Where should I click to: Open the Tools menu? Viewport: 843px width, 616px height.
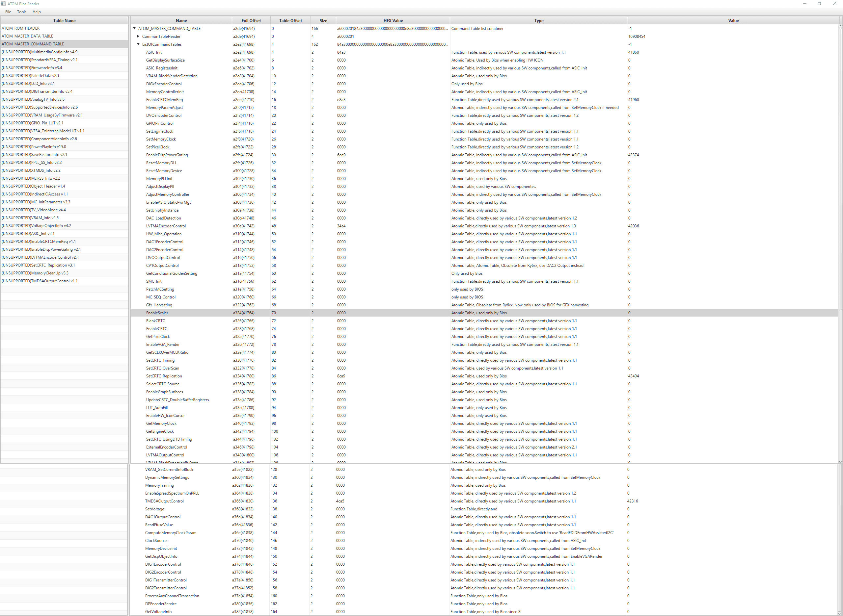pyautogui.click(x=22, y=12)
